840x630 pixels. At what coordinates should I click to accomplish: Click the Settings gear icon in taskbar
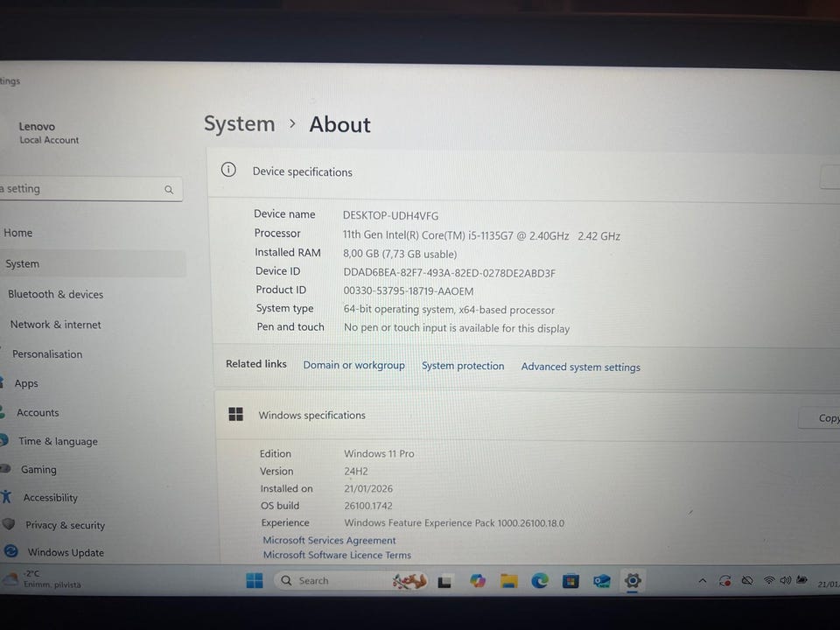(633, 581)
